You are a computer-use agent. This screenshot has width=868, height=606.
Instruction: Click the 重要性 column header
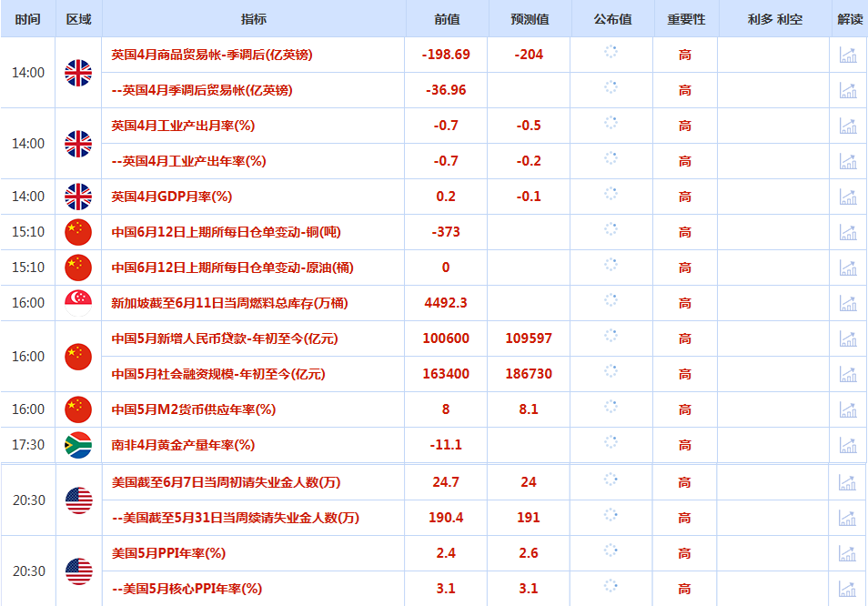[686, 19]
